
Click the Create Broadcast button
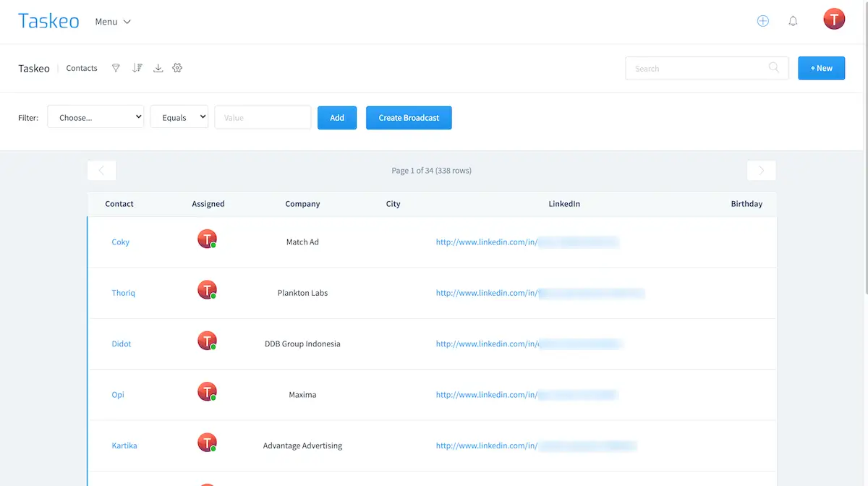point(409,118)
